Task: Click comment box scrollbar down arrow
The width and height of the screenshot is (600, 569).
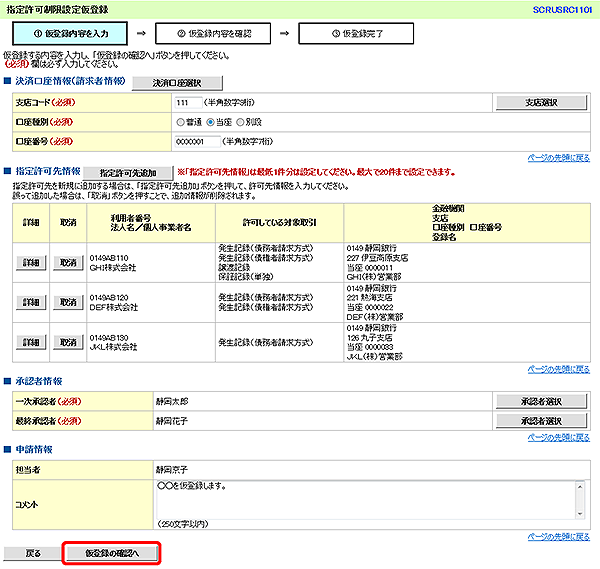Action: pyautogui.click(x=580, y=514)
